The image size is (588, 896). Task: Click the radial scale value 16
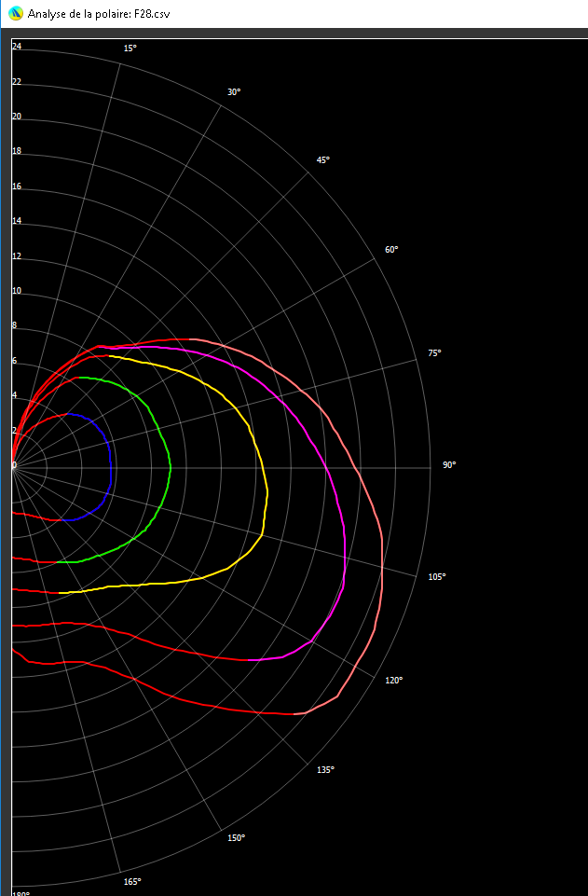[x=17, y=186]
